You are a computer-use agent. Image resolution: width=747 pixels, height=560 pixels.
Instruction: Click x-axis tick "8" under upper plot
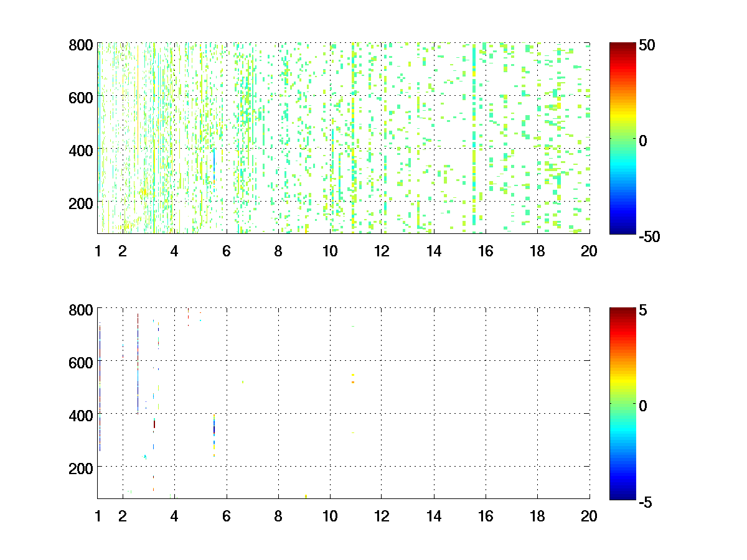(278, 251)
